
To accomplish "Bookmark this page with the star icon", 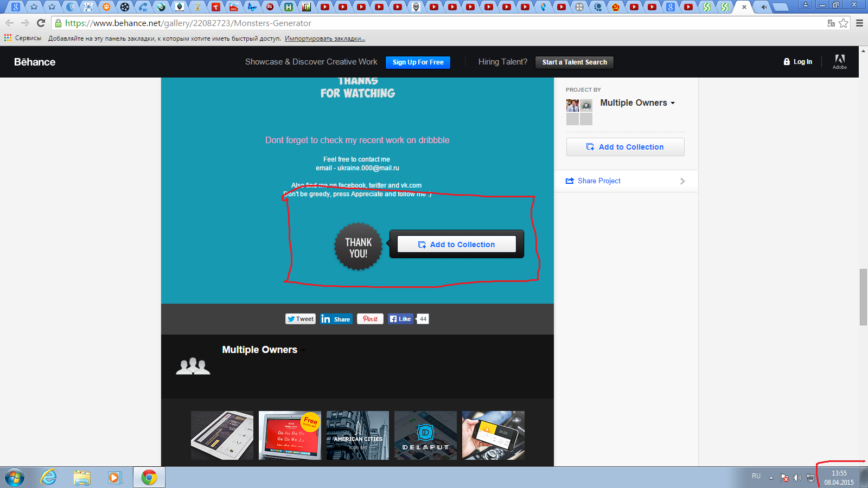I will (x=843, y=23).
